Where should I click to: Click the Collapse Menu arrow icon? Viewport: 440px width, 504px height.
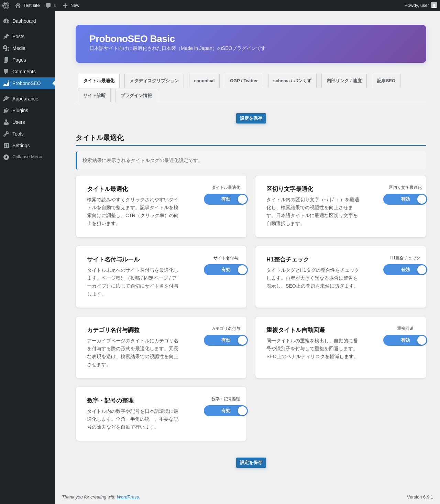click(x=6, y=157)
